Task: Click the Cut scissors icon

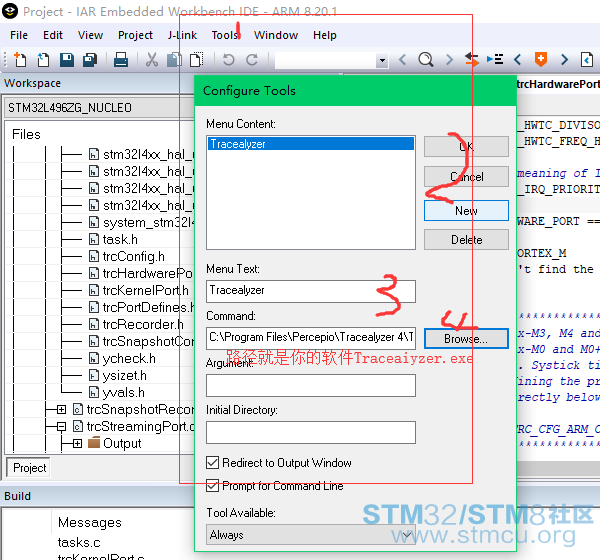Action: pos(152,60)
